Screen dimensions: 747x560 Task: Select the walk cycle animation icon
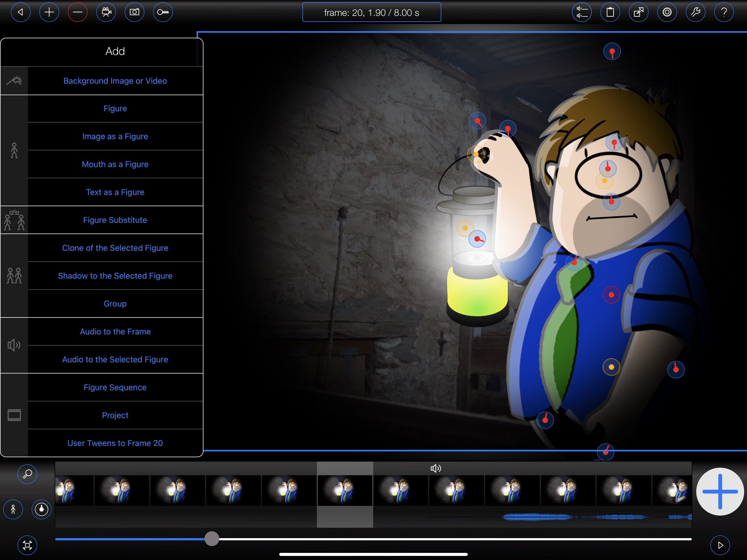click(13, 509)
